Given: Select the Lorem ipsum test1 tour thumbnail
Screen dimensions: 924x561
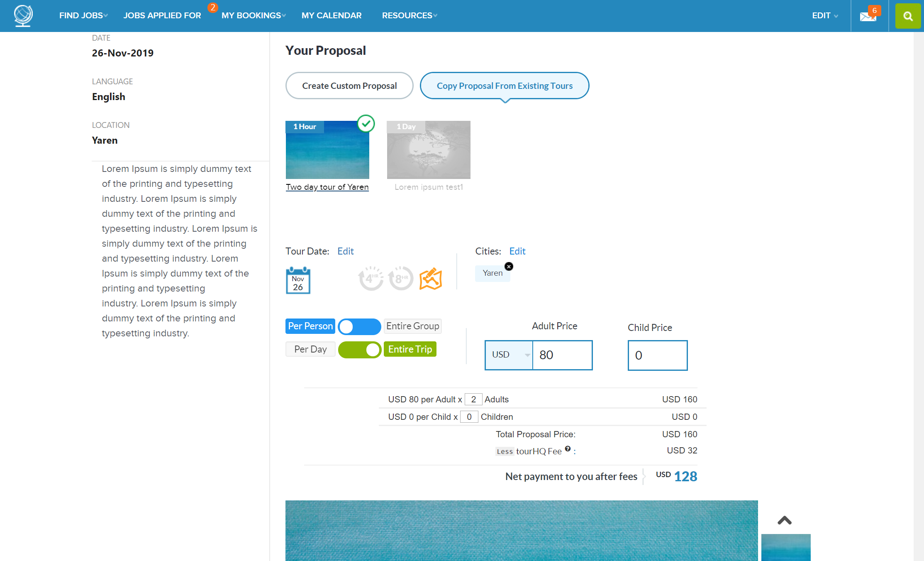Looking at the screenshot, I should click(x=429, y=150).
